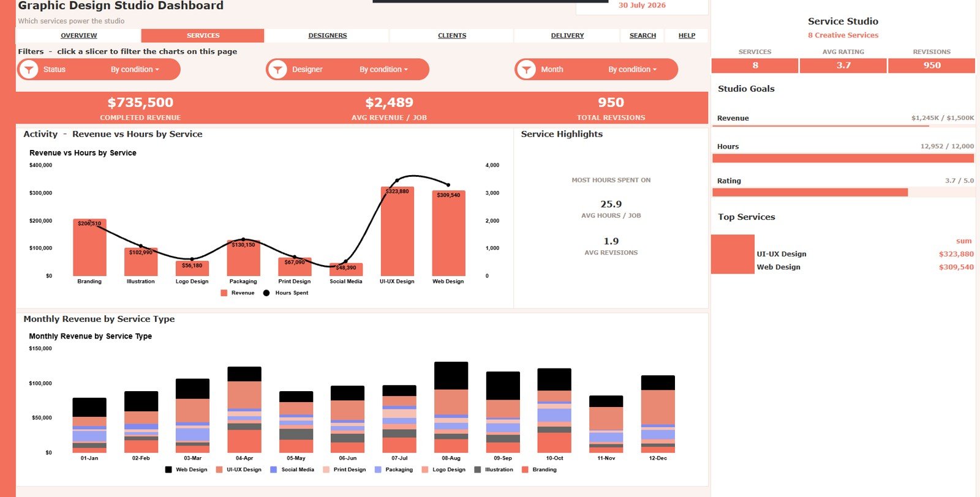
Task: Click the 11-Nov stacked monthly bar
Action: click(x=606, y=424)
